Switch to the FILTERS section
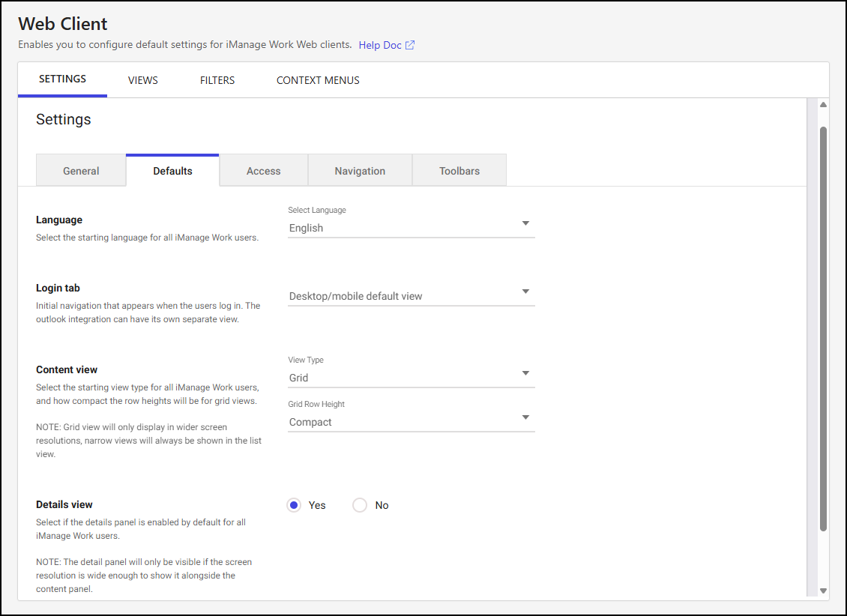This screenshot has height=616, width=847. coord(217,79)
